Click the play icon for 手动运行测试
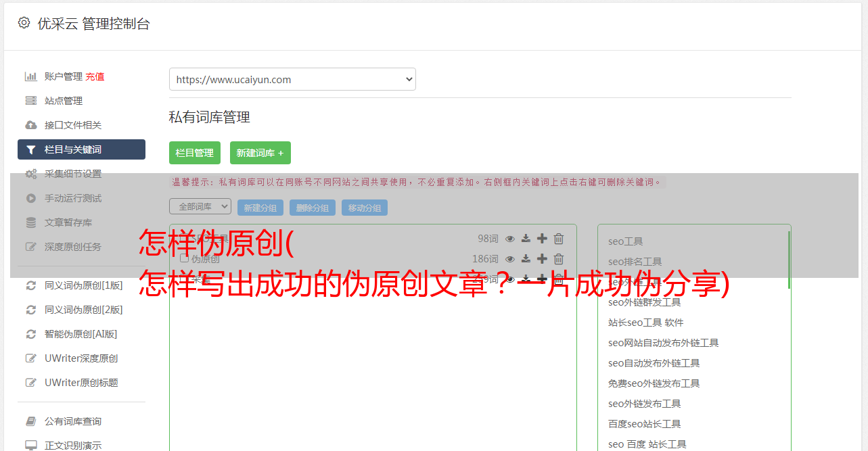Image resolution: width=868 pixels, height=451 pixels. click(31, 198)
